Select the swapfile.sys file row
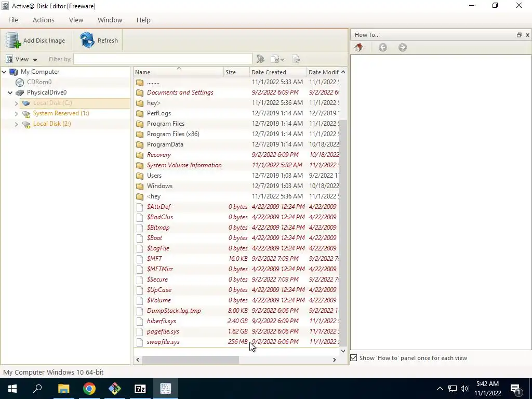The image size is (532, 399). [x=236, y=342]
